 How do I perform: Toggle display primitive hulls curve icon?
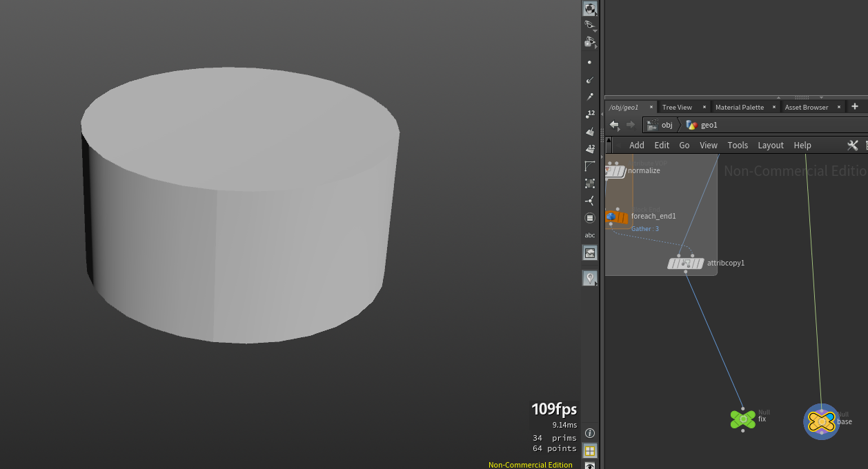(589, 166)
